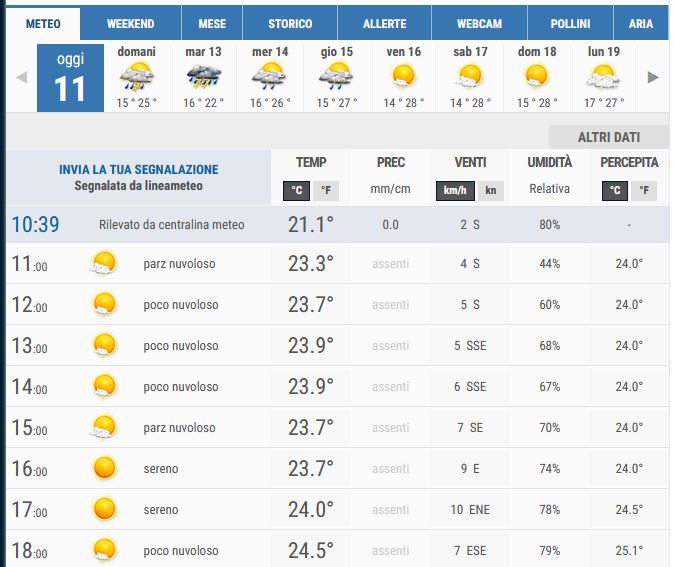
Task: Switch temperature unit to °F
Action: tap(325, 191)
